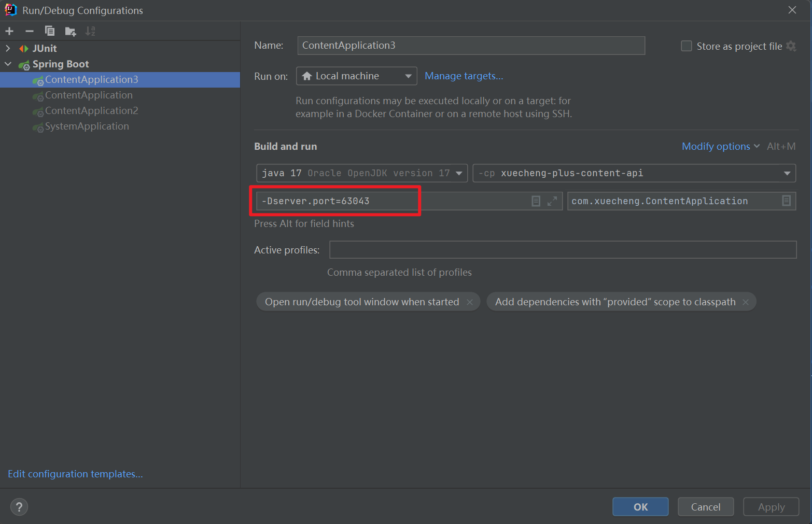Open the Run on Local machine dropdown

point(357,76)
